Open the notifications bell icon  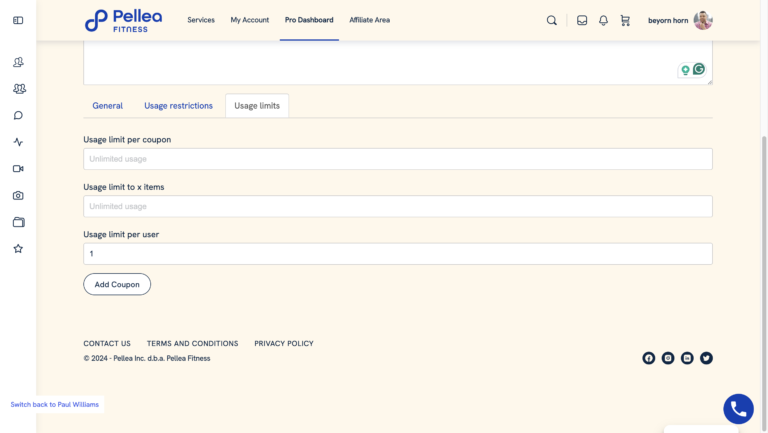point(603,20)
